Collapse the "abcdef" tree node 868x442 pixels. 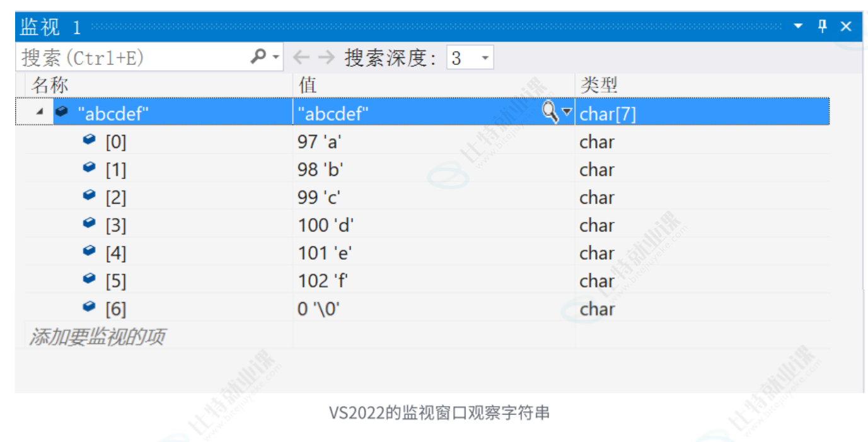40,112
